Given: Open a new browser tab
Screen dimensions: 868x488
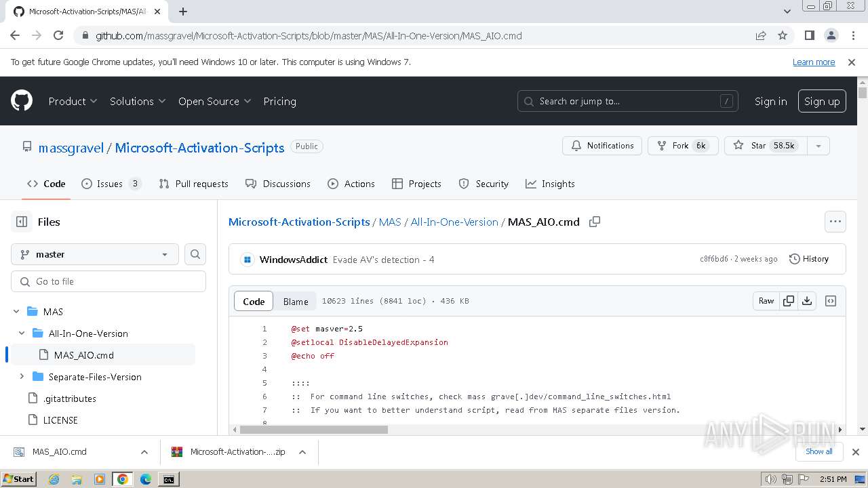Looking at the screenshot, I should [x=183, y=12].
